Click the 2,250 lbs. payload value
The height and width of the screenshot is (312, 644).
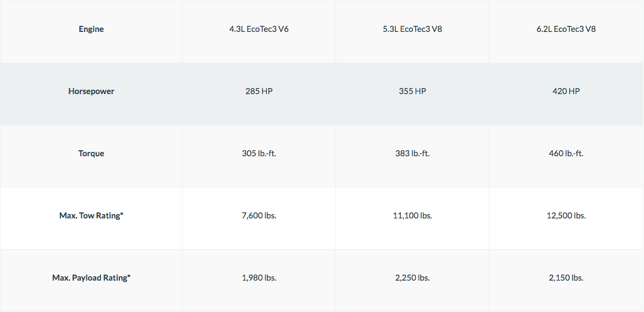tap(412, 278)
